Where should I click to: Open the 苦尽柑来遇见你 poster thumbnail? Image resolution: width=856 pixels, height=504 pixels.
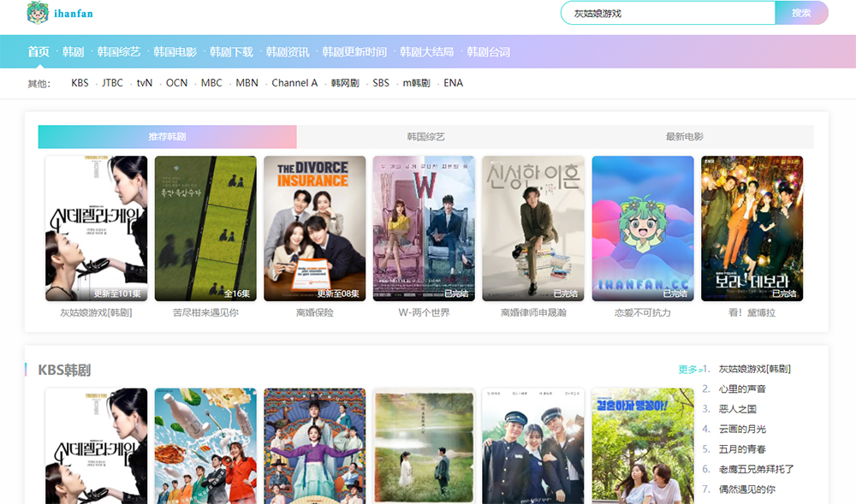click(x=205, y=228)
